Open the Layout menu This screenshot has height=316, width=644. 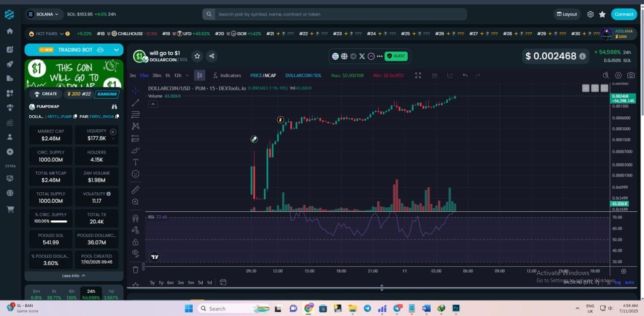[567, 14]
